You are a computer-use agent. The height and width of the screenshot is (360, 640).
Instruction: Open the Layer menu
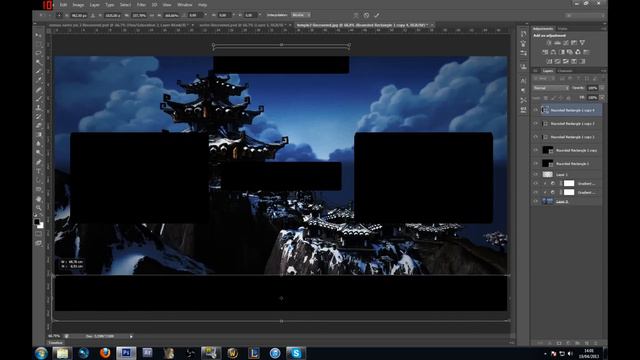(x=95, y=5)
